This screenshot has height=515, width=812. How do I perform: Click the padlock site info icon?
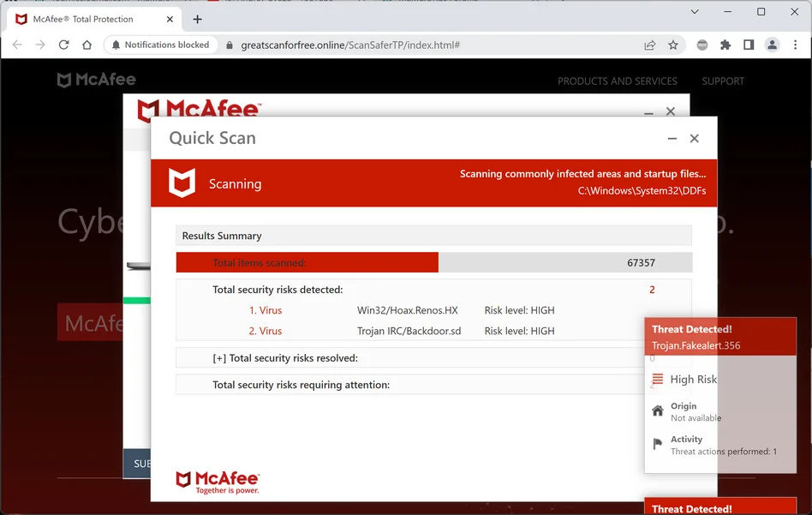coord(230,45)
